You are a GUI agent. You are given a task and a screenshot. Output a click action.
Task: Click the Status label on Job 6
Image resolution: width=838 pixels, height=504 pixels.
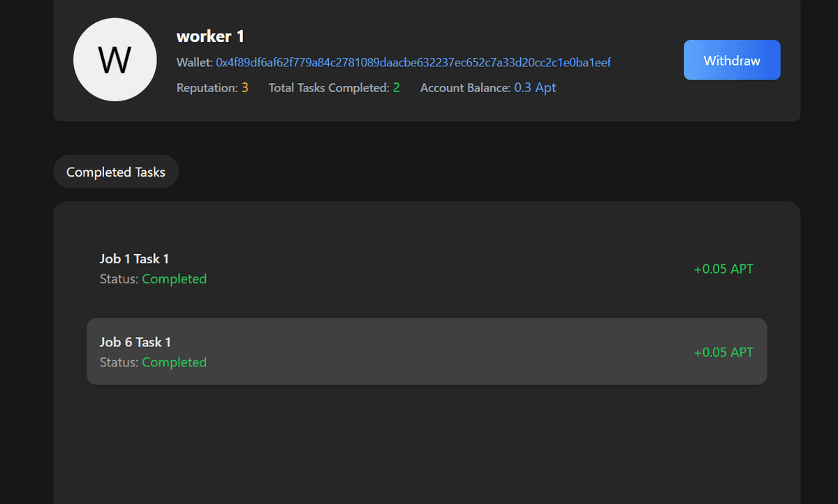coord(117,362)
